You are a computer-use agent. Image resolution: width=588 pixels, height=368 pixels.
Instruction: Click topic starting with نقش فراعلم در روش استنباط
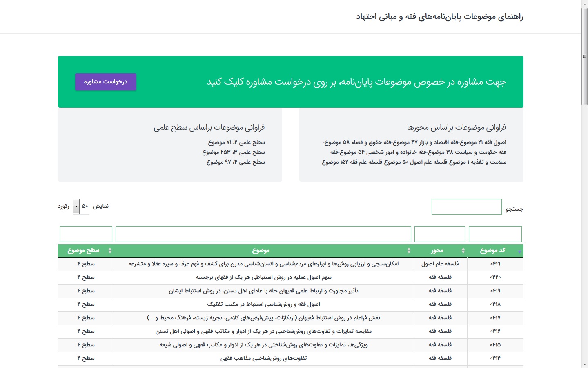pos(264,318)
